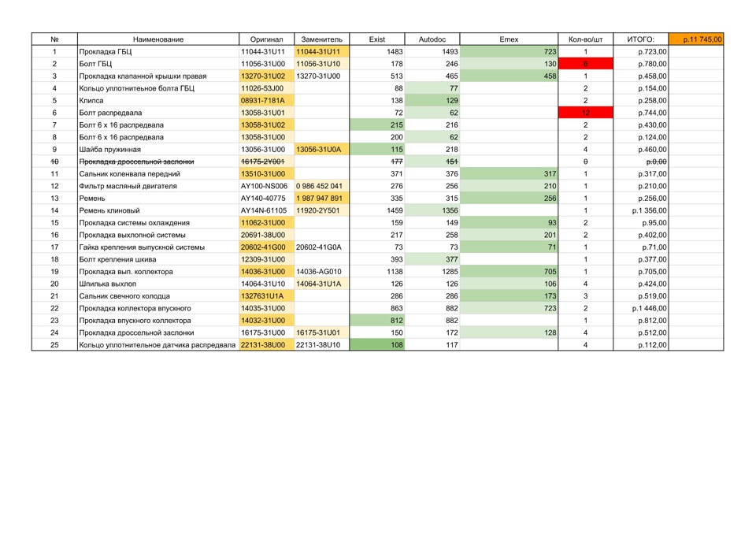Select replacement part number 11056-31U10
The image size is (756, 535).
pyautogui.click(x=321, y=64)
